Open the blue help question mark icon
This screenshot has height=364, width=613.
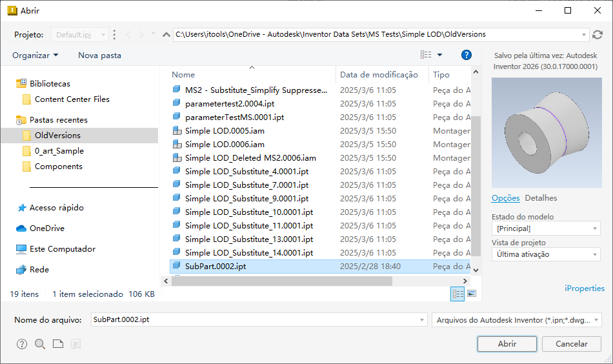466,55
